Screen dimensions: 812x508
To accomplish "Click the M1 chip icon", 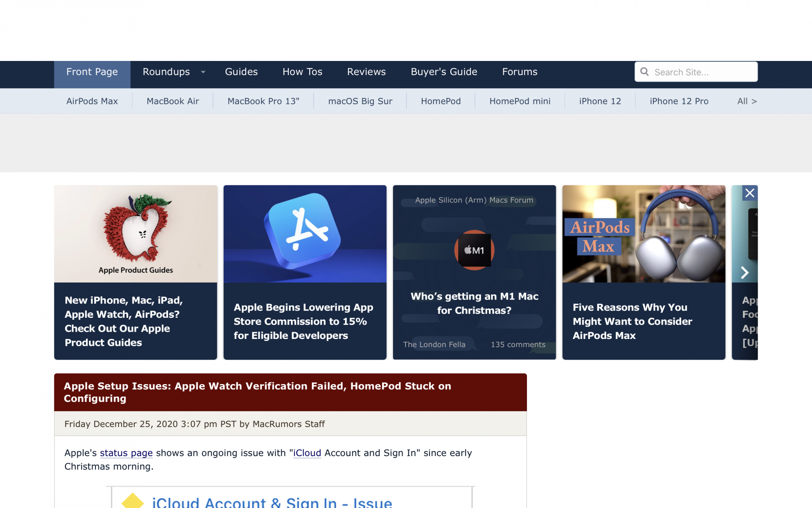I will (x=474, y=250).
